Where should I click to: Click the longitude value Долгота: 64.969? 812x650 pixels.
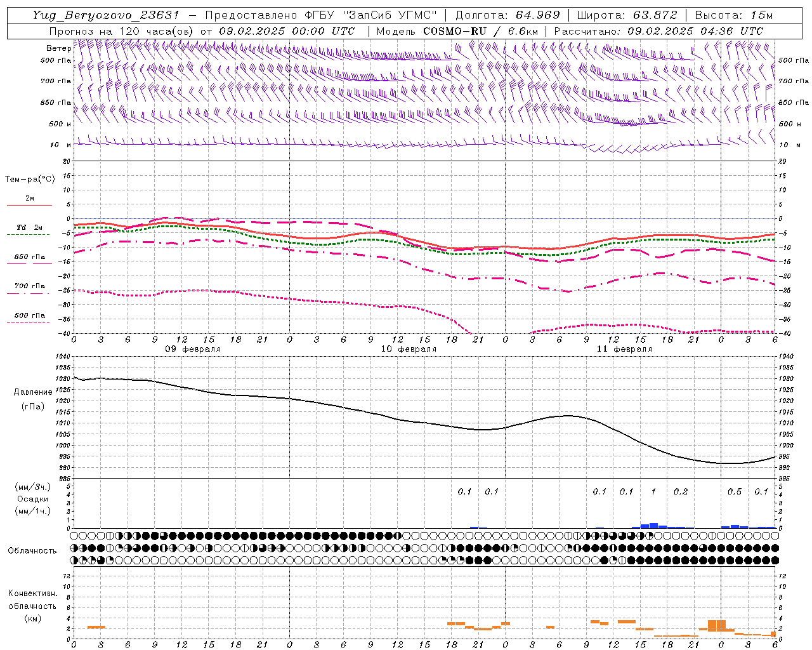508,15
